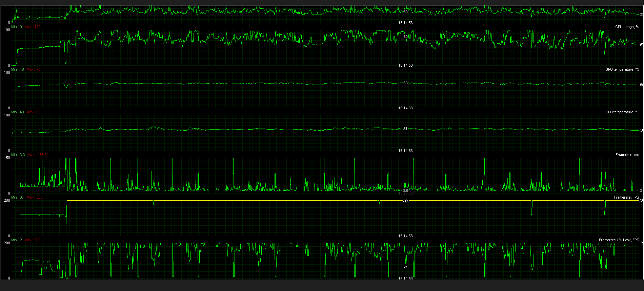Viewport: 644px width, 291px height.
Task: Click the "297" cursor value on Framerate
Action: [x=406, y=200]
